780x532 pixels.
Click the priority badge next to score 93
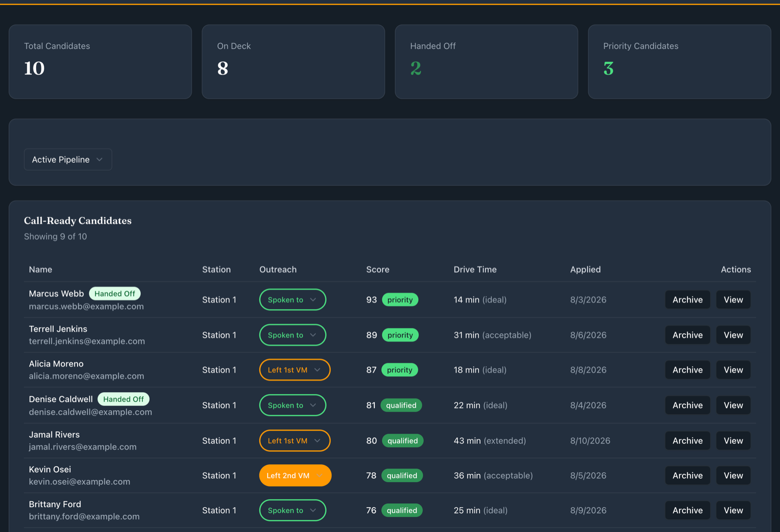coord(400,300)
